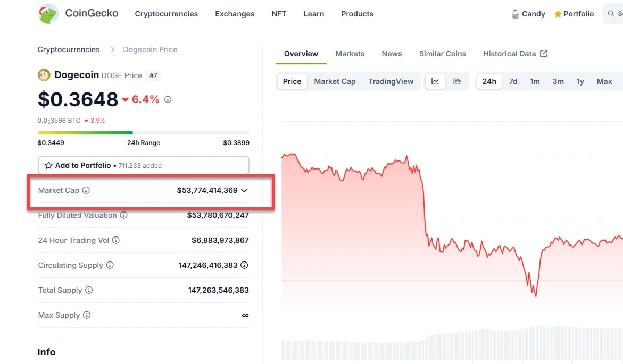Open the Historical Data link
This screenshot has width=623, height=364.
[x=515, y=54]
